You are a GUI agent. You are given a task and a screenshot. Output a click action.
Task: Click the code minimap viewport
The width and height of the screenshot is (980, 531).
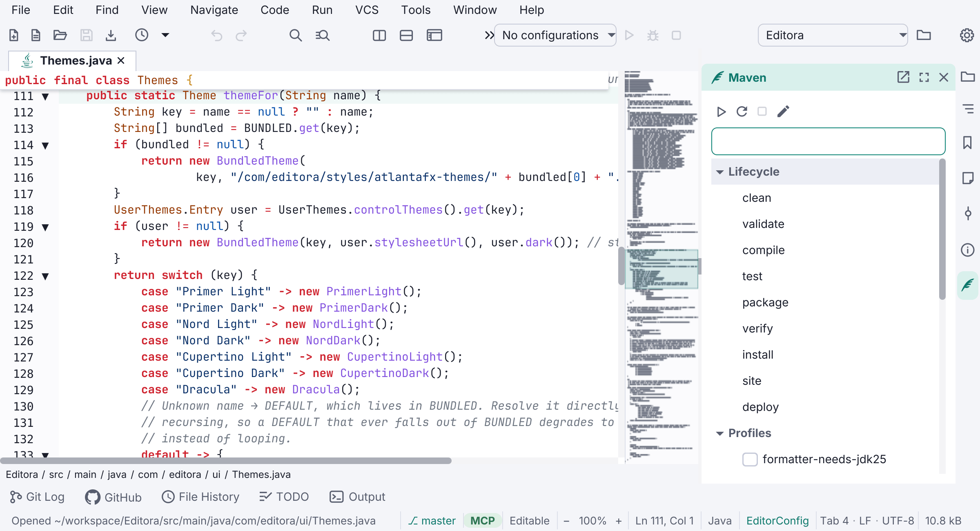coord(661,269)
